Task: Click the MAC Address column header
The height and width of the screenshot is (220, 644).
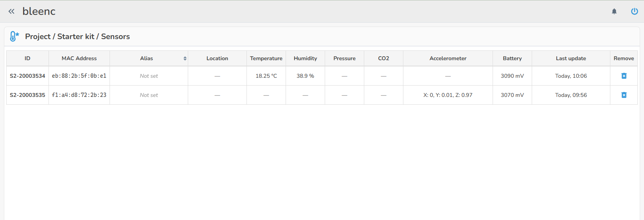Action: point(79,58)
